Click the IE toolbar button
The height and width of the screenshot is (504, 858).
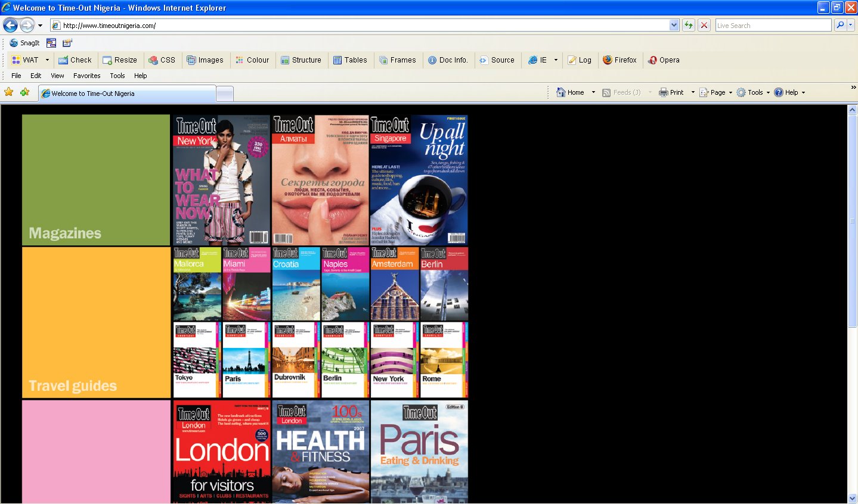[x=538, y=60]
